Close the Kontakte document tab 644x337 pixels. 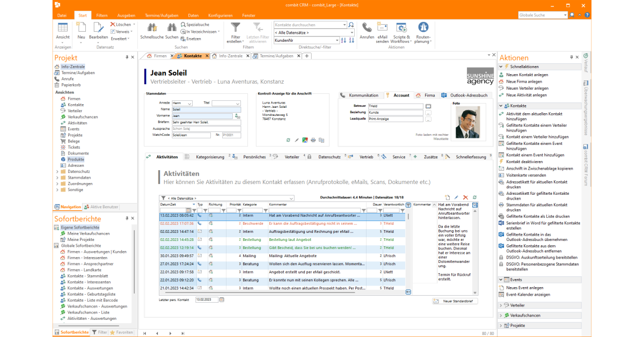pos(207,56)
